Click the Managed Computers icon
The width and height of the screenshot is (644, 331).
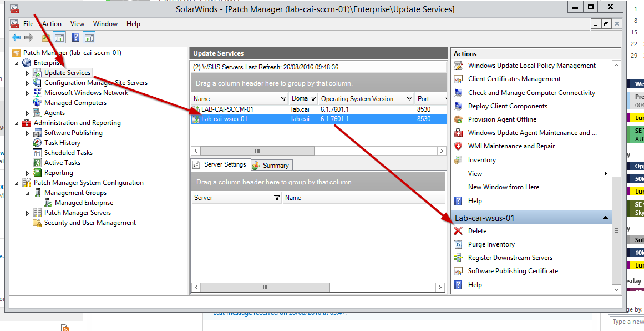[x=37, y=103]
